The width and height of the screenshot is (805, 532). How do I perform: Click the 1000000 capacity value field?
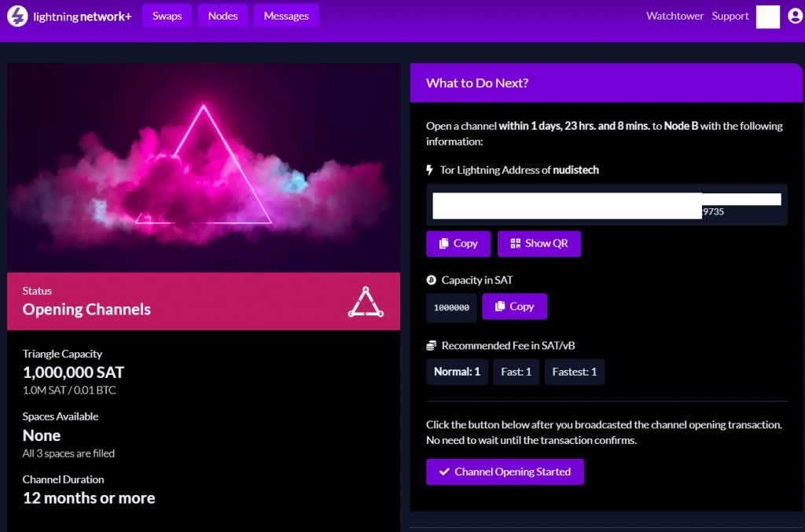451,308
